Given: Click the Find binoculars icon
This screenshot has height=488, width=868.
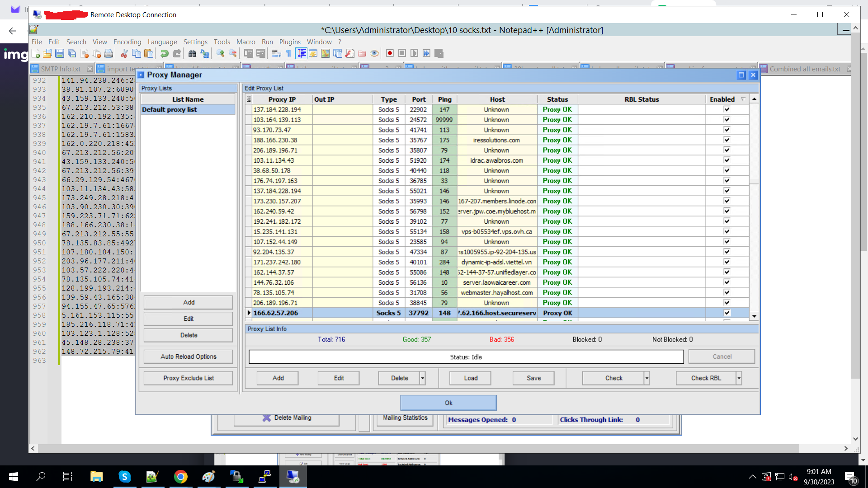Looking at the screenshot, I should 192,53.
